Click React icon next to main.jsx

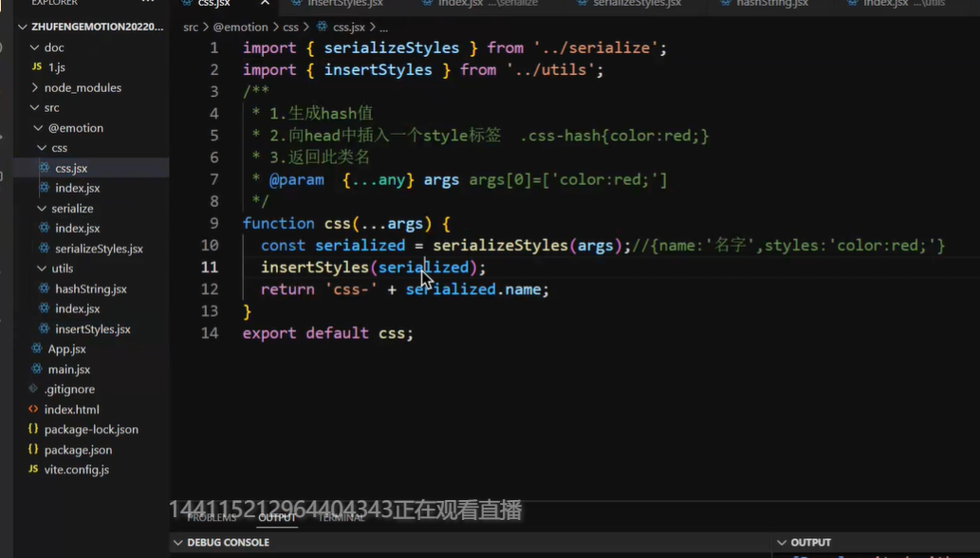(x=36, y=369)
